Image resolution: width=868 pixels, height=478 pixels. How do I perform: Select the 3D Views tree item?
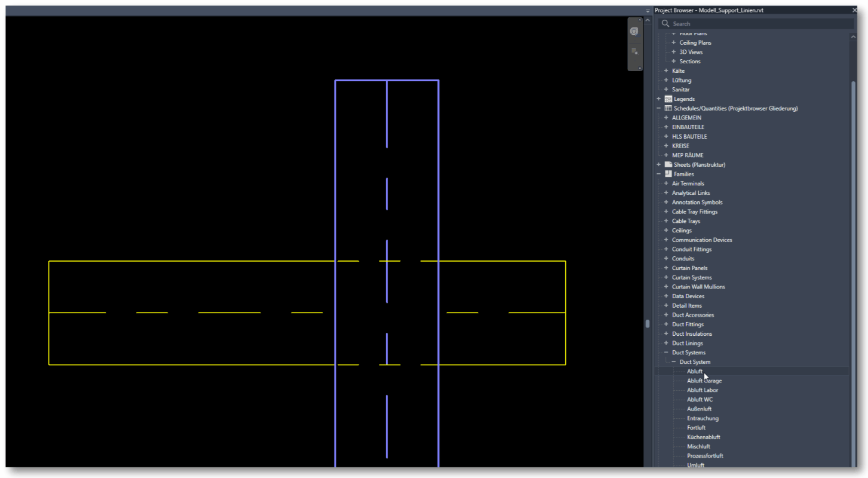click(691, 52)
